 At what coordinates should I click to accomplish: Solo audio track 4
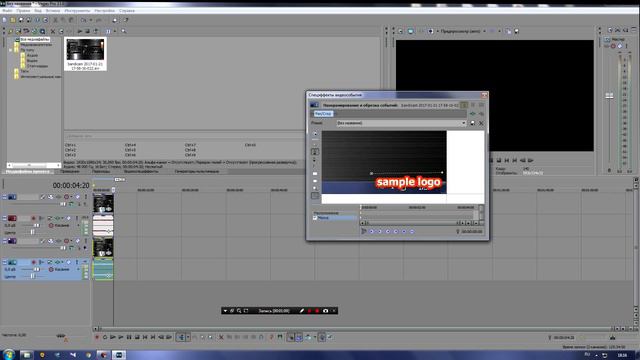[77, 262]
